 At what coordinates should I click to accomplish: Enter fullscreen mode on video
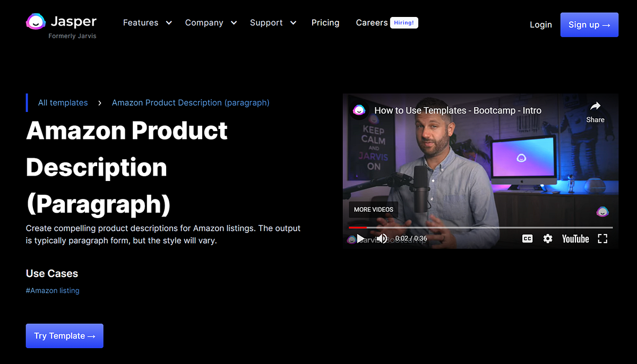click(602, 239)
